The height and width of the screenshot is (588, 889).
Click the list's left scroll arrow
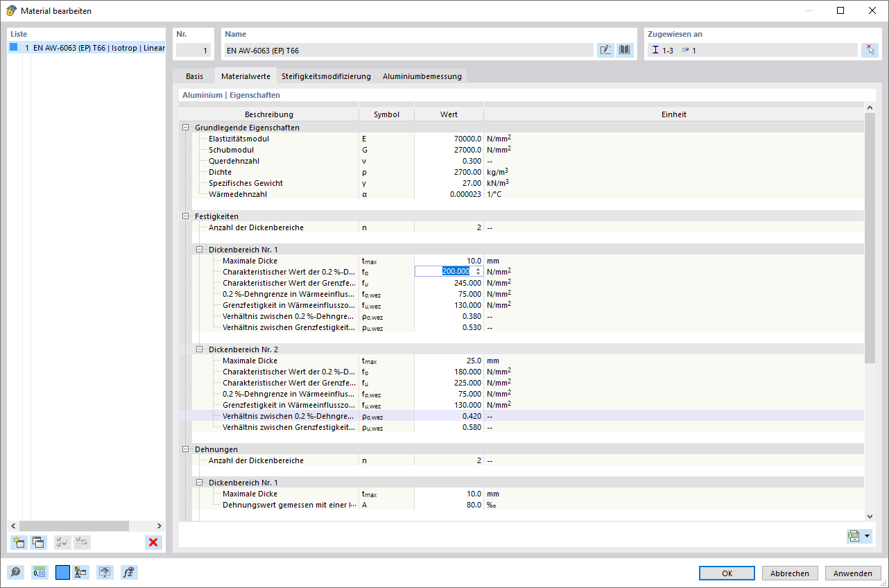click(x=14, y=526)
